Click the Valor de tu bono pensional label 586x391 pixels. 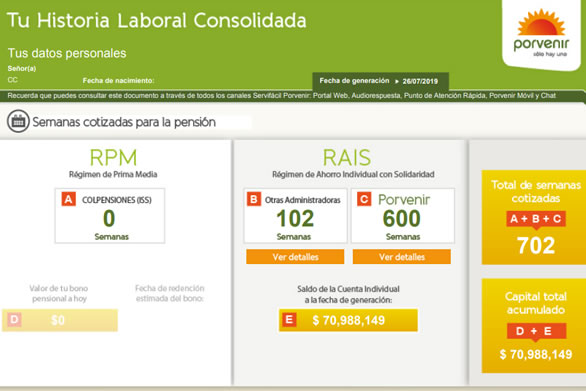(59, 293)
